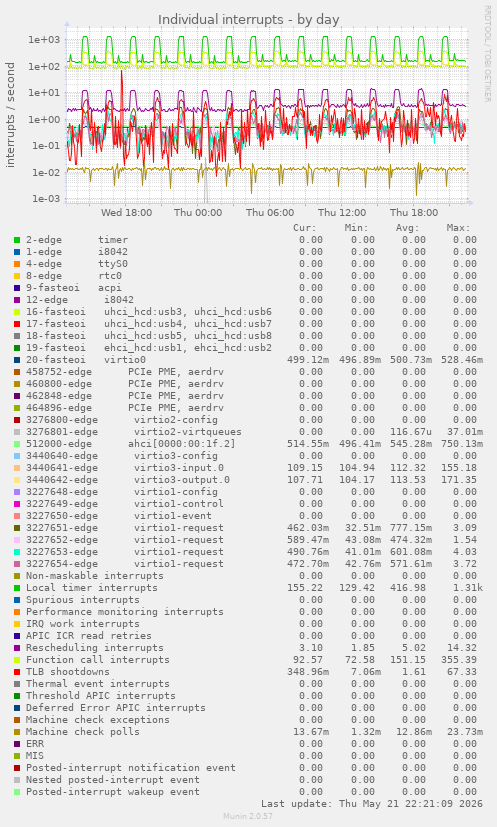Click the Thu 00:00 time axis label
Image resolution: width=497 pixels, height=827 pixels.
tap(198, 213)
